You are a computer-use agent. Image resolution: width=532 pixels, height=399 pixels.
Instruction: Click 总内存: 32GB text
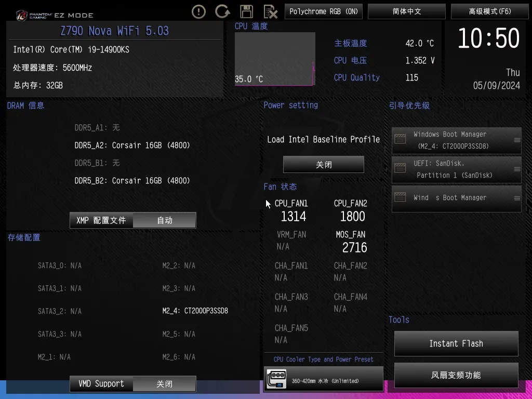click(37, 86)
